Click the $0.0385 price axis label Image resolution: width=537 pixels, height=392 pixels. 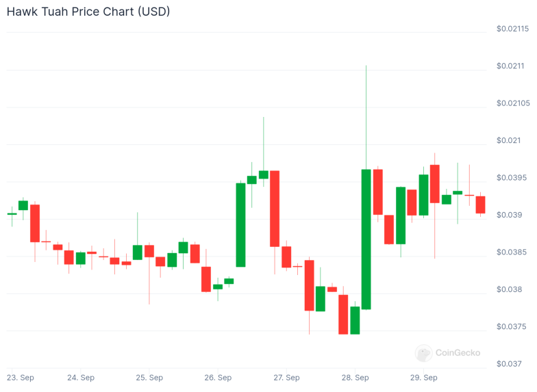coord(512,252)
